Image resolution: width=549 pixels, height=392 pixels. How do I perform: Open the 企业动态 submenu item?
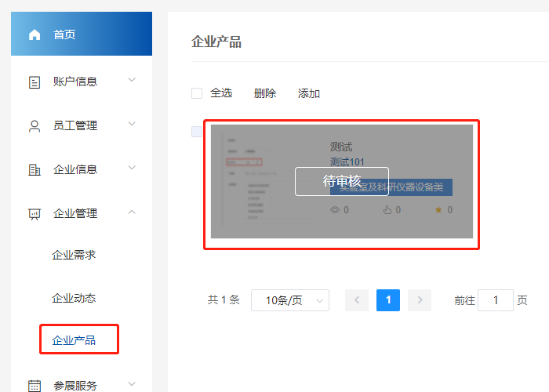(x=74, y=298)
